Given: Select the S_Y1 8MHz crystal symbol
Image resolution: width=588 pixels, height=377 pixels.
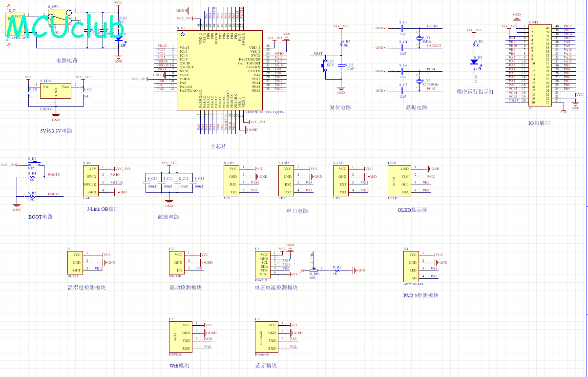Looking at the screenshot, I should [419, 39].
